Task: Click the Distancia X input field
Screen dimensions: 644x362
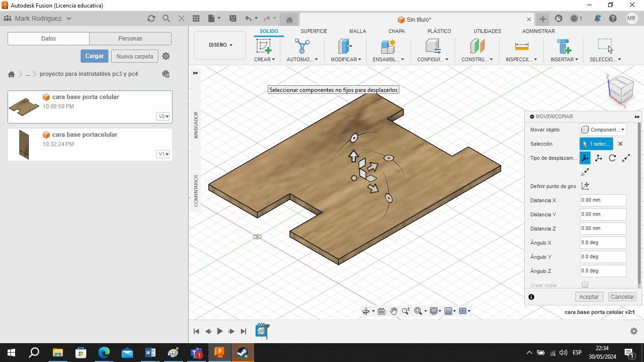Action: tap(603, 200)
